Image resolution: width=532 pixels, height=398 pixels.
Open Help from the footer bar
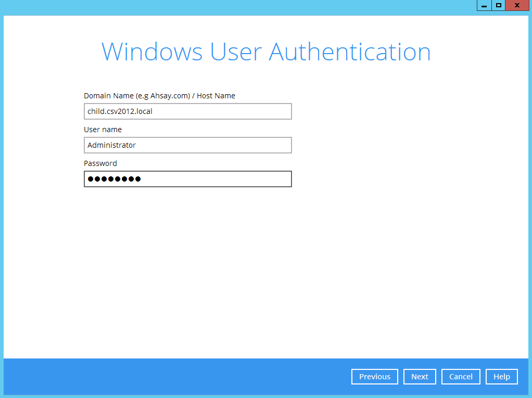click(501, 377)
